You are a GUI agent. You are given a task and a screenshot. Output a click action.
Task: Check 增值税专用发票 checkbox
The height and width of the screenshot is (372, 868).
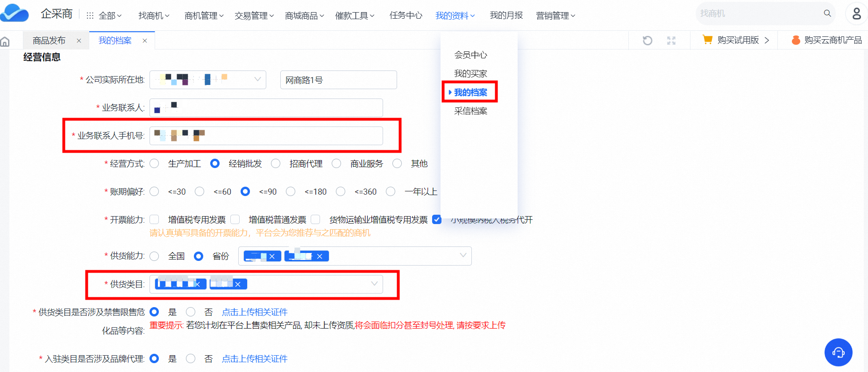[x=155, y=219]
